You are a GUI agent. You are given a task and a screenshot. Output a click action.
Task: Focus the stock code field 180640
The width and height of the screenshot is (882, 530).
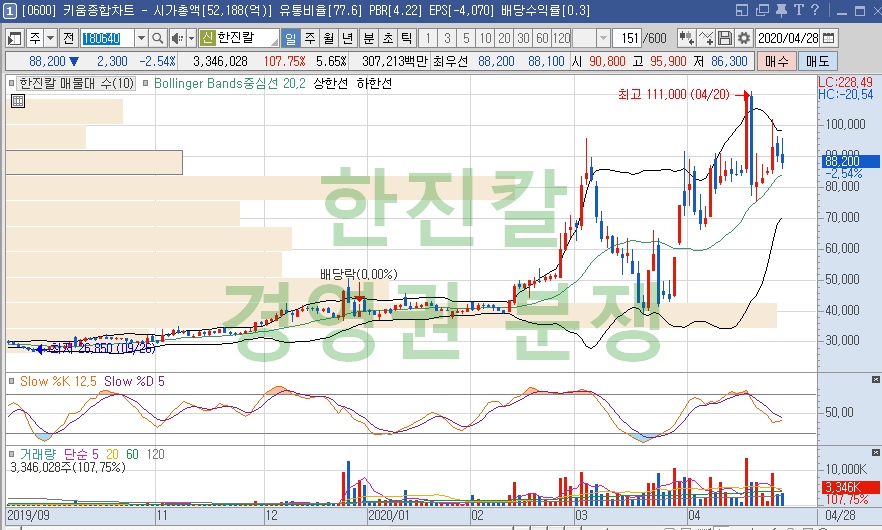[x=107, y=38]
